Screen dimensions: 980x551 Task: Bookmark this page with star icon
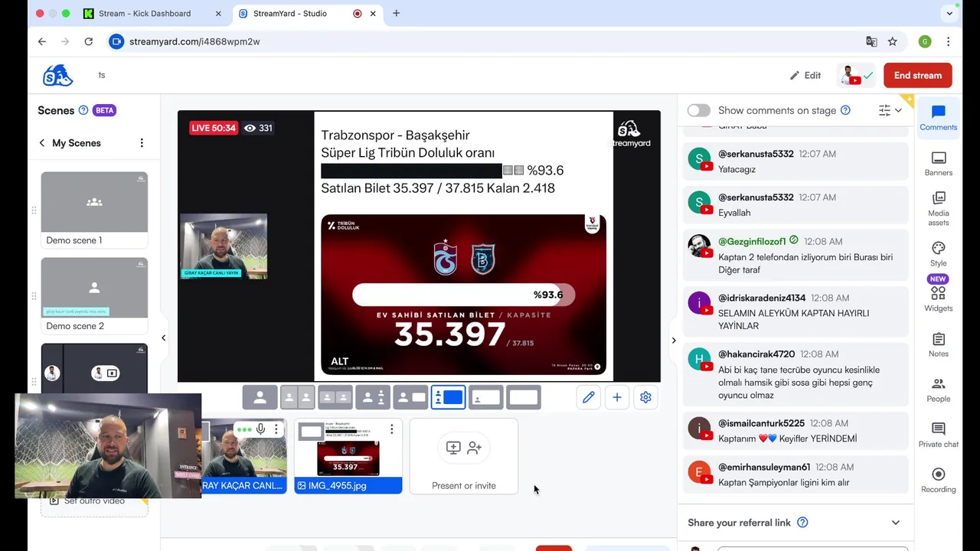(x=893, y=41)
